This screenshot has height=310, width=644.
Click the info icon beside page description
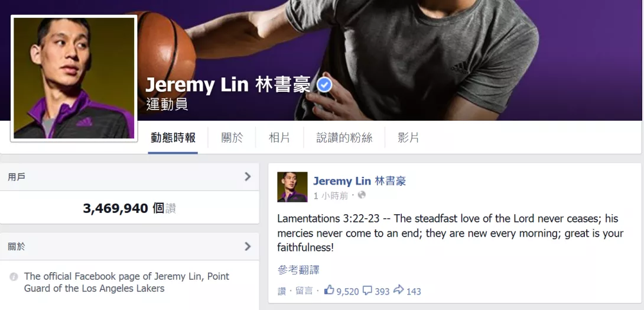pyautogui.click(x=14, y=277)
